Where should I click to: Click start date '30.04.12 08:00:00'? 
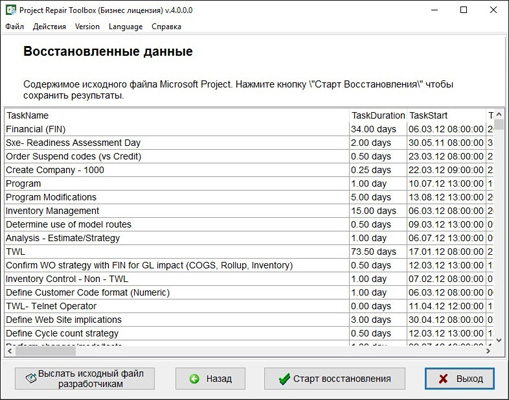(x=447, y=320)
